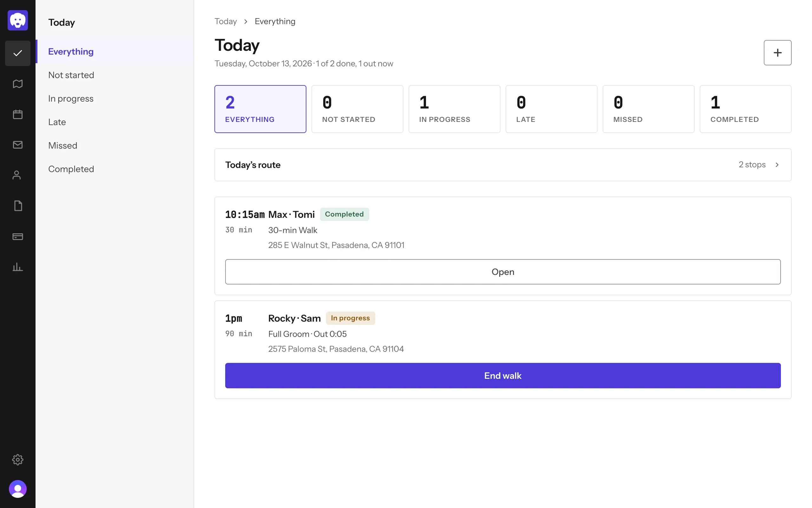
Task: Click the Completed status badge
Action: click(344, 214)
